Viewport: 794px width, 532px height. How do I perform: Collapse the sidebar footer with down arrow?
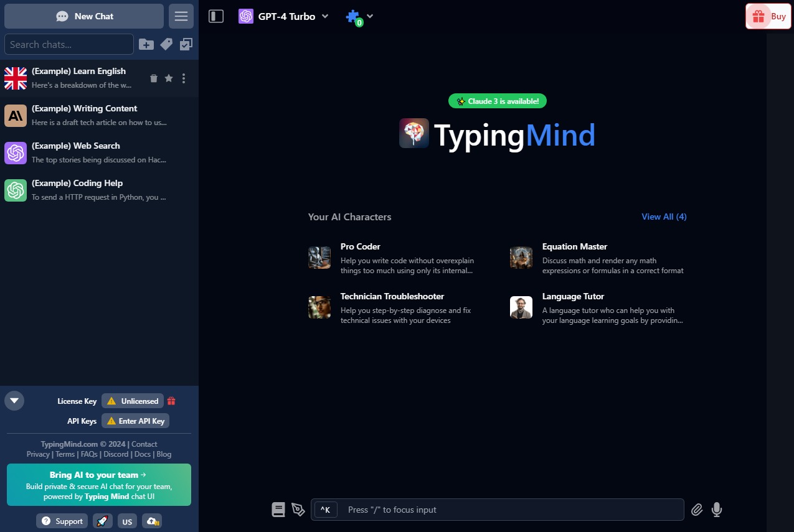(x=14, y=400)
